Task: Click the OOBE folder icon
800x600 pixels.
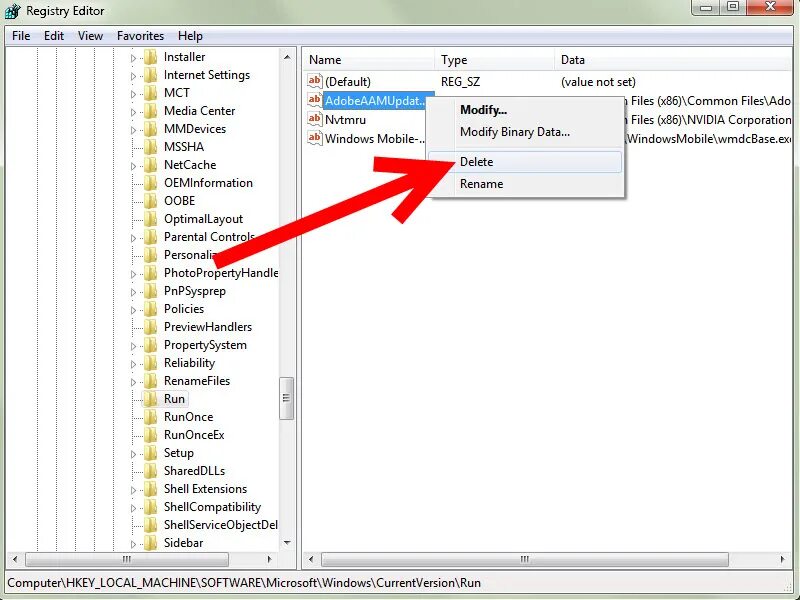Action: pos(150,201)
